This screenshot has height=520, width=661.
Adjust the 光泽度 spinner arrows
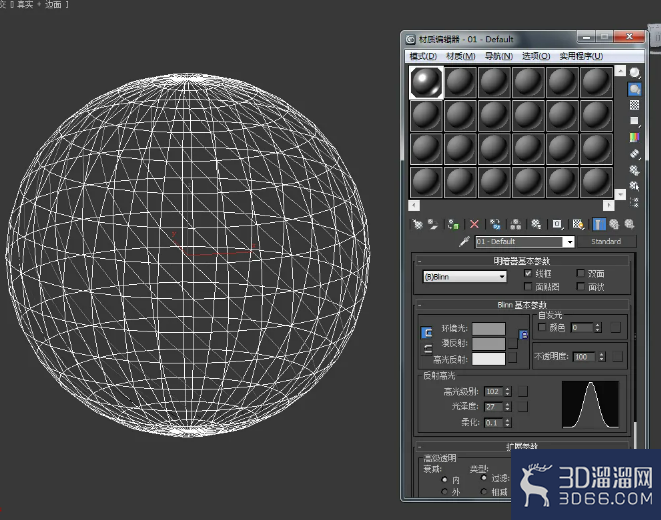(508, 407)
